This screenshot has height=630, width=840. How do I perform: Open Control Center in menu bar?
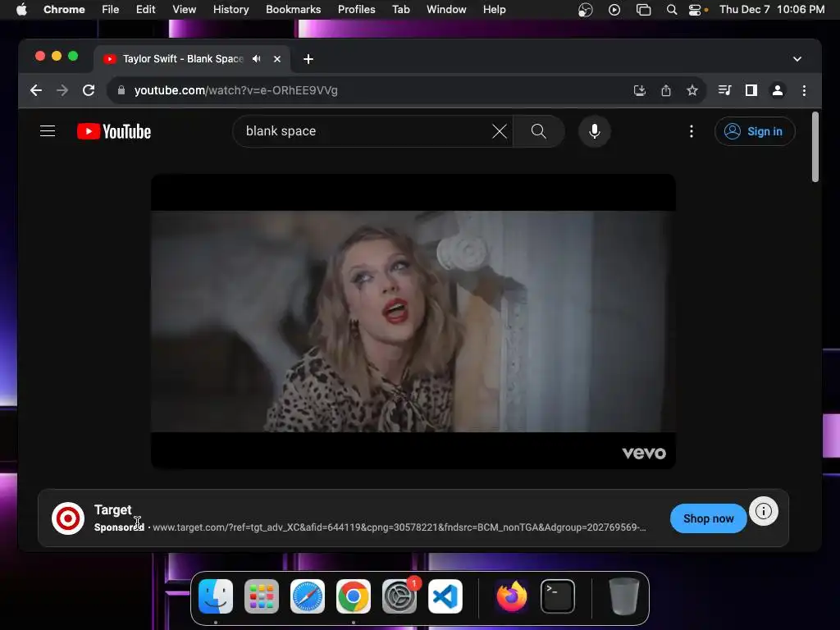(695, 10)
